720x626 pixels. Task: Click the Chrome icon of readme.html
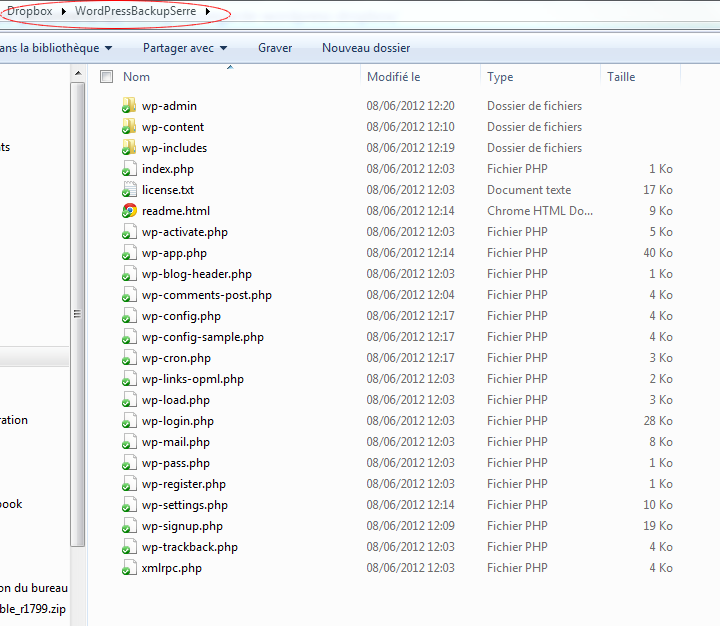point(129,211)
